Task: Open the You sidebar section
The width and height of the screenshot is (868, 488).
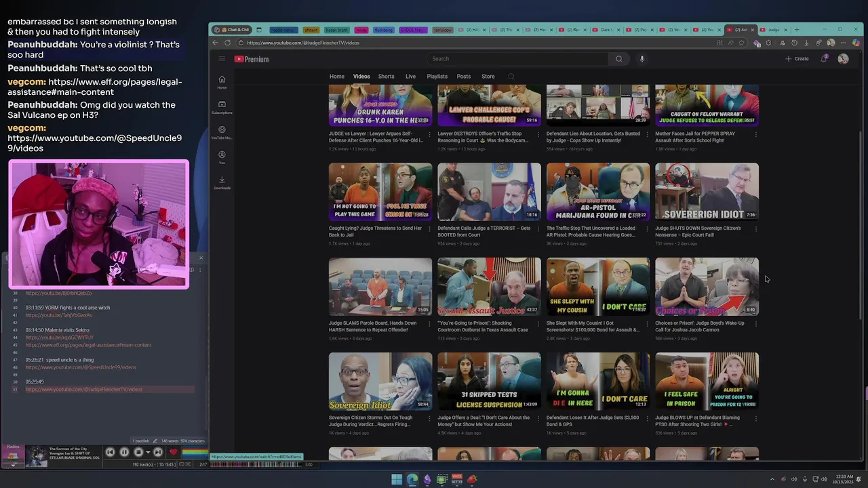Action: pos(222,157)
